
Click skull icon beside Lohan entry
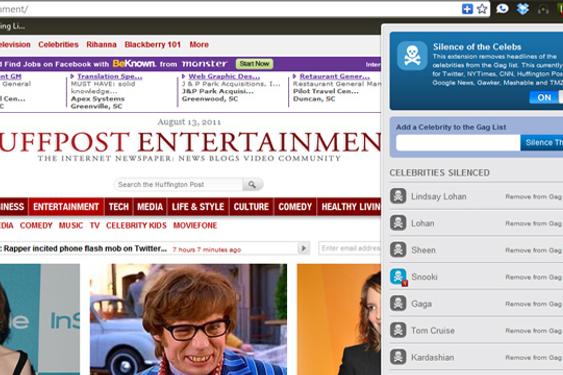398,223
